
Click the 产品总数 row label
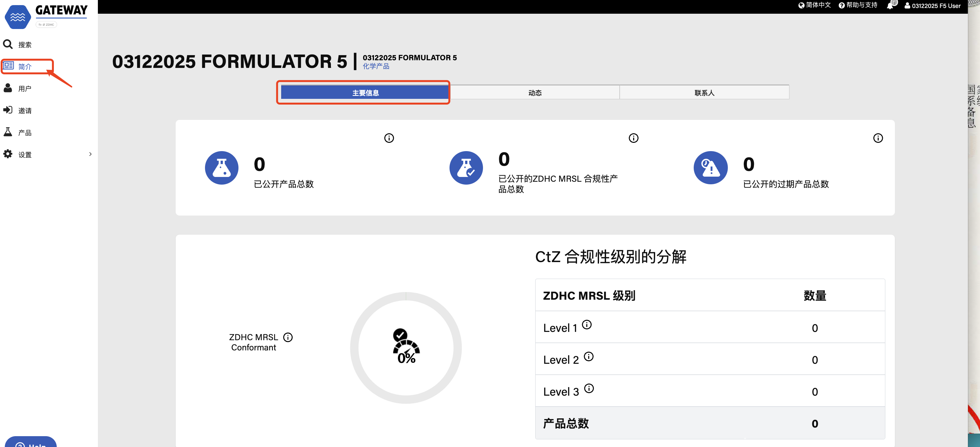(x=566, y=423)
